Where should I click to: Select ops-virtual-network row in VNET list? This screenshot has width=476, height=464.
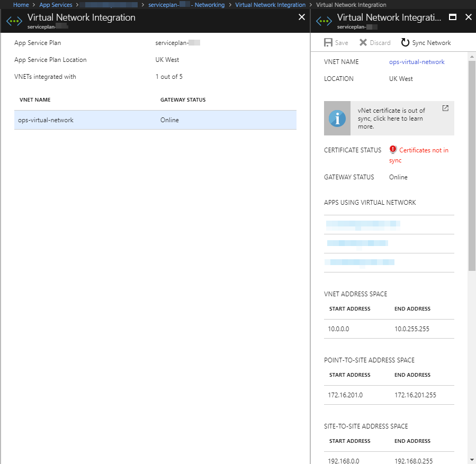click(x=155, y=120)
